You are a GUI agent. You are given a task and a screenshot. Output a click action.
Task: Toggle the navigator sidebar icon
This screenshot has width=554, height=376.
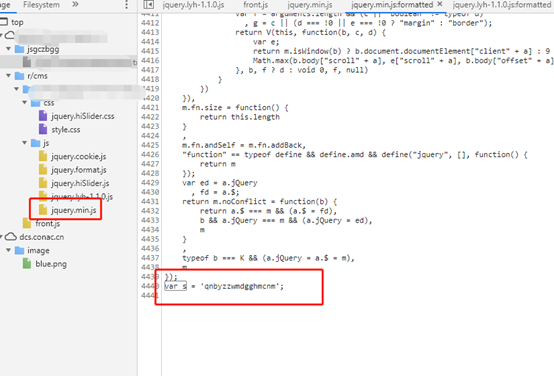[149, 5]
